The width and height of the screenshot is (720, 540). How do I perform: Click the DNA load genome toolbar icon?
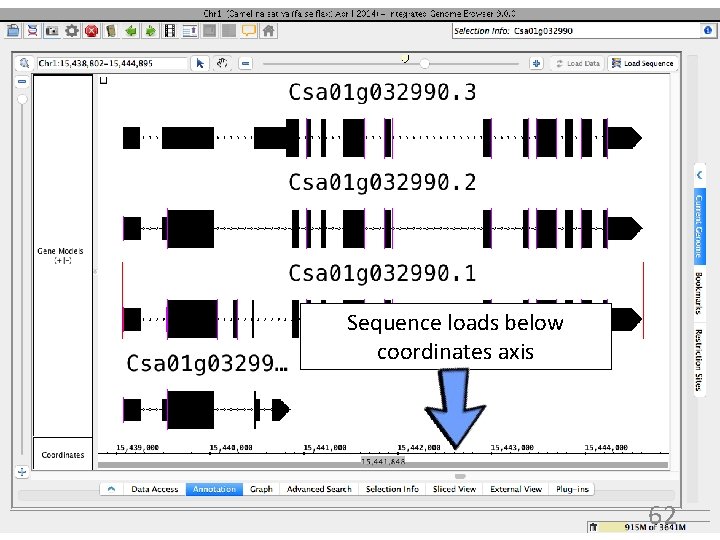point(33,31)
